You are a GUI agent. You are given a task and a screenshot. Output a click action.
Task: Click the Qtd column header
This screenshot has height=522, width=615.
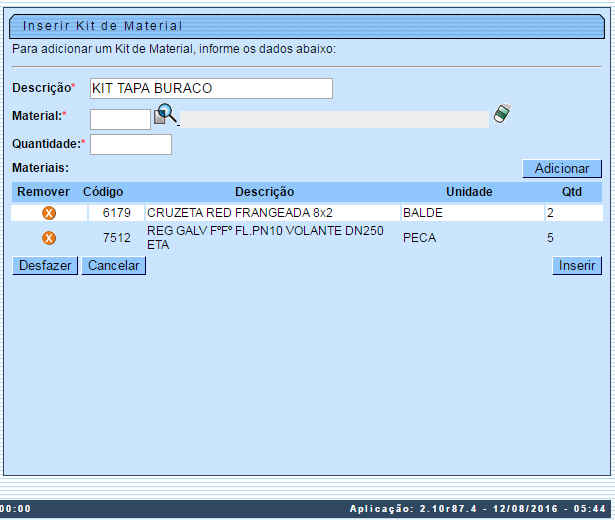tap(572, 191)
